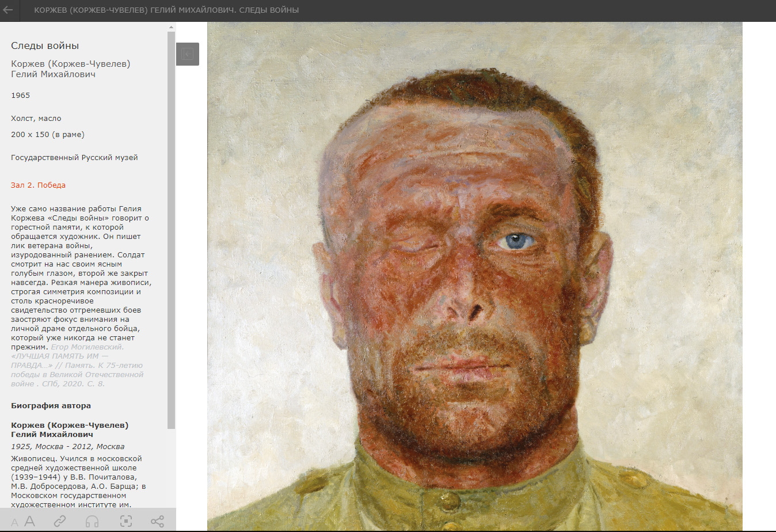This screenshot has height=532, width=776.
Task: Click the sidebar vertical scrollbar thumb
Action: (x=171, y=230)
